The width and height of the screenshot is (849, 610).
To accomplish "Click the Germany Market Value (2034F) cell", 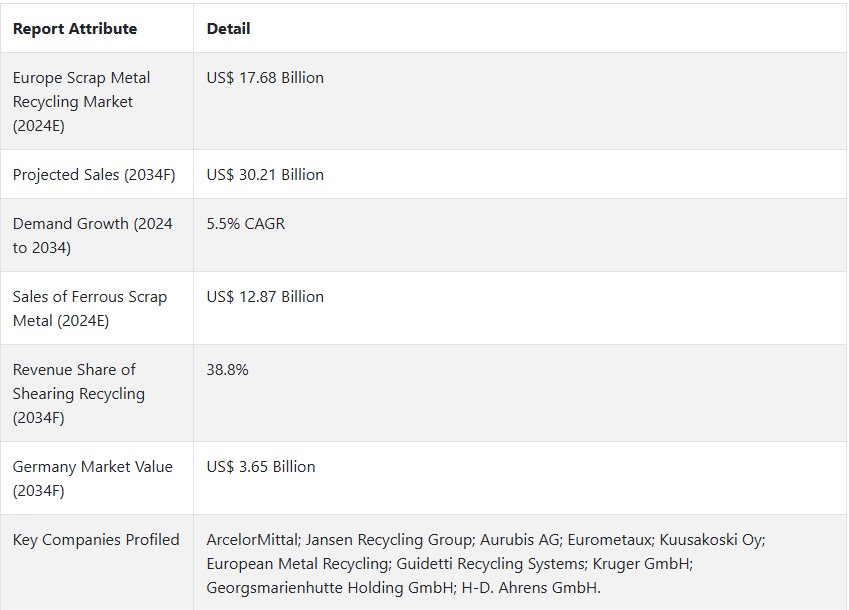I will pyautogui.click(x=92, y=478).
